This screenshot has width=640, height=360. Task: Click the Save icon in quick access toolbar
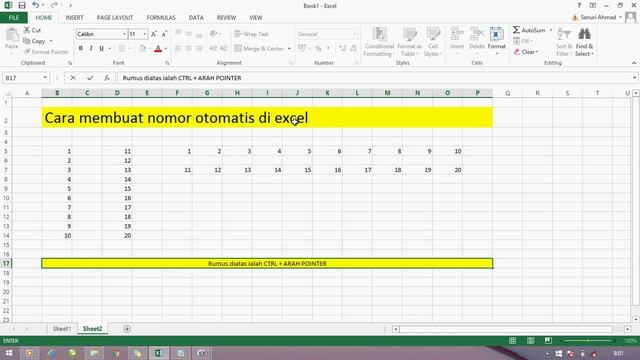point(22,5)
